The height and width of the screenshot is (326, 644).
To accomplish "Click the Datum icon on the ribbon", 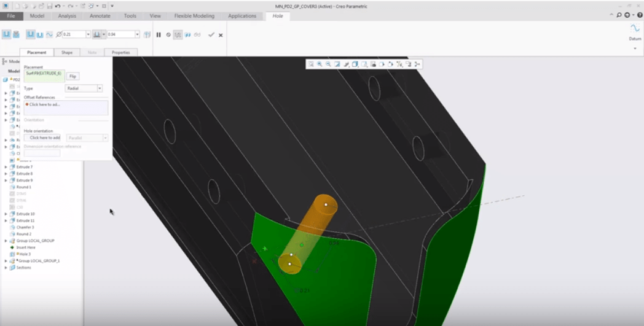I will 635,31.
